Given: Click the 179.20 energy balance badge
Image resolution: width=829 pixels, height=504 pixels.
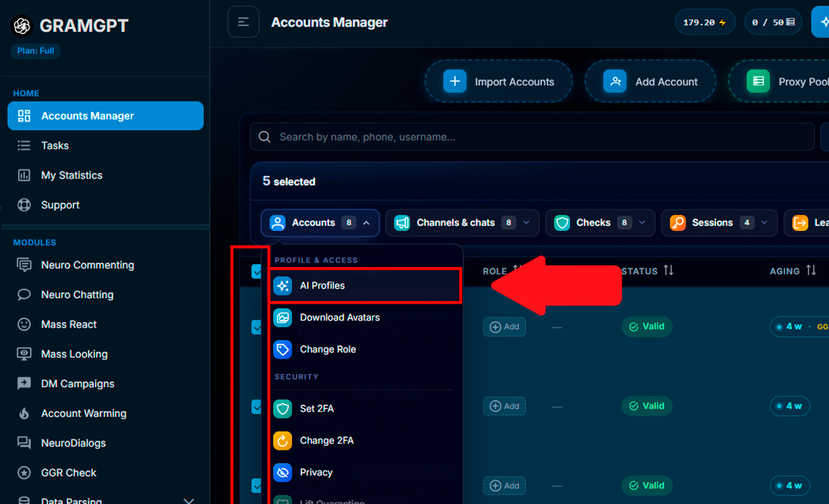Looking at the screenshot, I should pos(705,22).
